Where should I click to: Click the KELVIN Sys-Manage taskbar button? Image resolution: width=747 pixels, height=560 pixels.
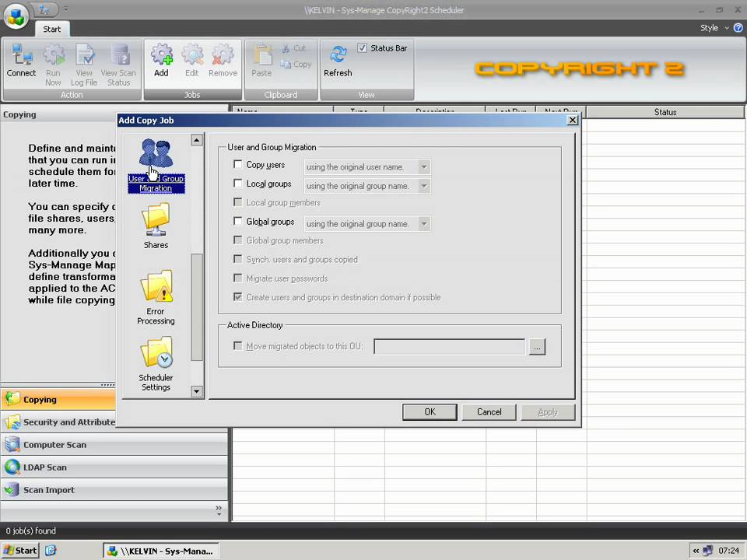pos(160,551)
